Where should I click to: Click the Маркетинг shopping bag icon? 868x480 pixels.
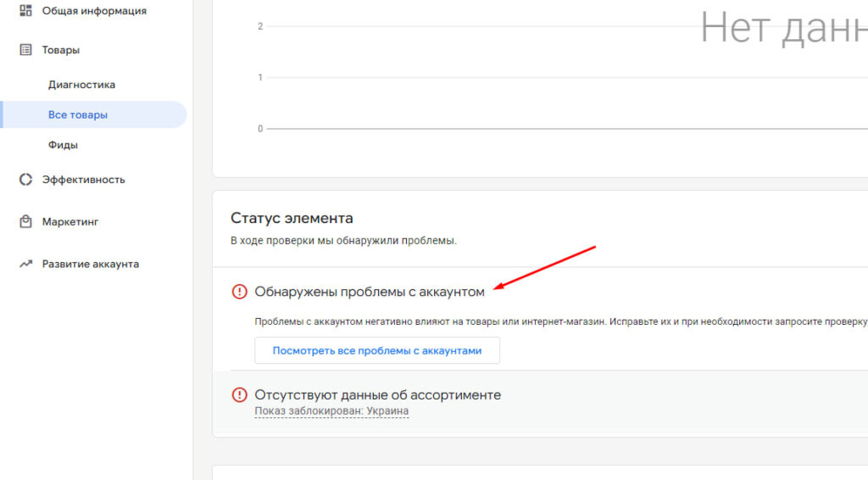25,221
